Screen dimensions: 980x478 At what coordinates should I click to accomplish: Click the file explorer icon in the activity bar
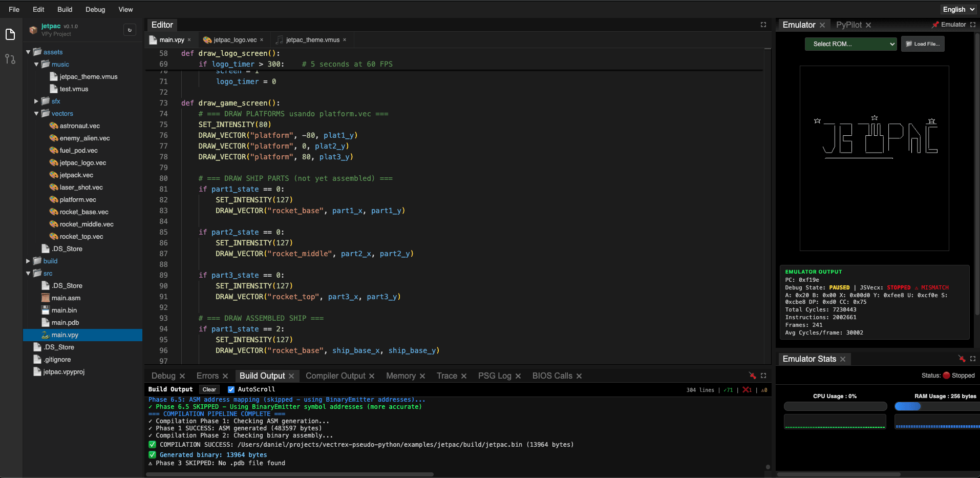[10, 34]
